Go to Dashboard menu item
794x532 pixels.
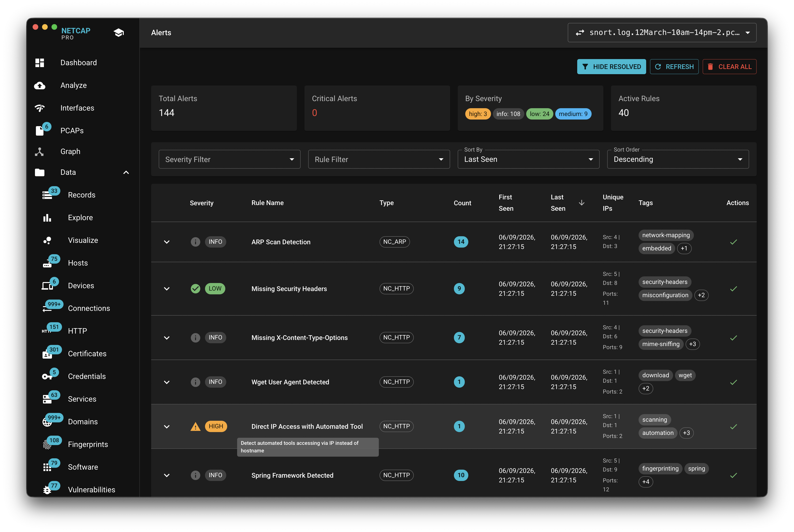83,63
